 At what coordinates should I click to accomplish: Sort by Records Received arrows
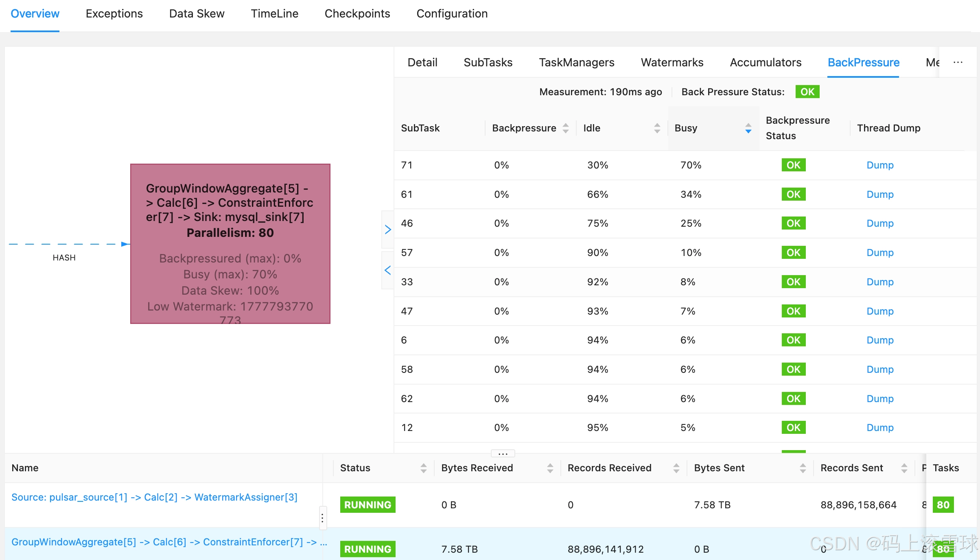(676, 468)
